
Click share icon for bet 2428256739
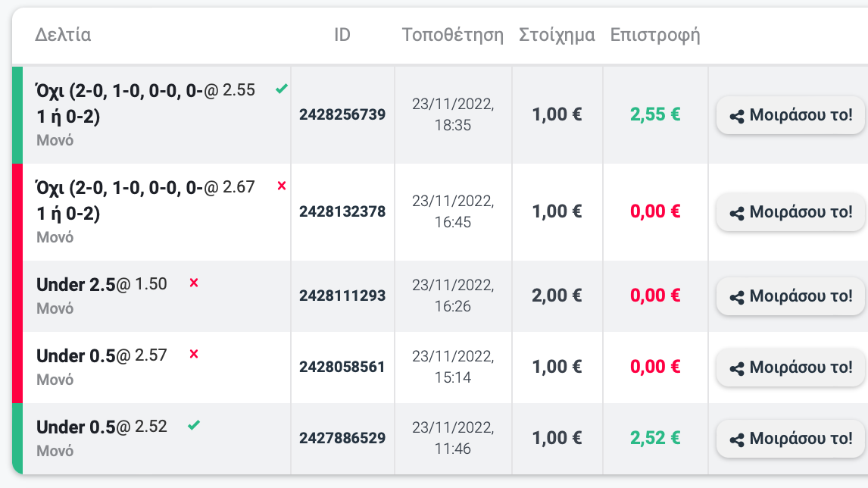click(737, 116)
